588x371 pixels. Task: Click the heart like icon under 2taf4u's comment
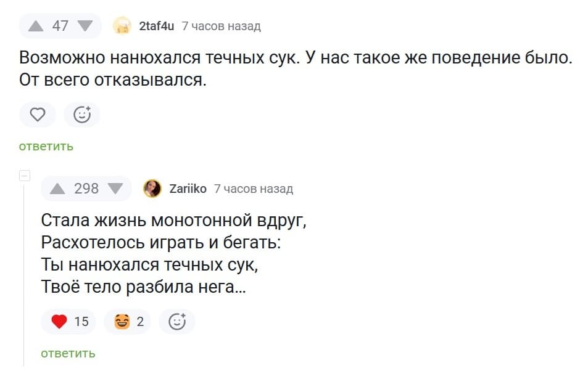[37, 115]
